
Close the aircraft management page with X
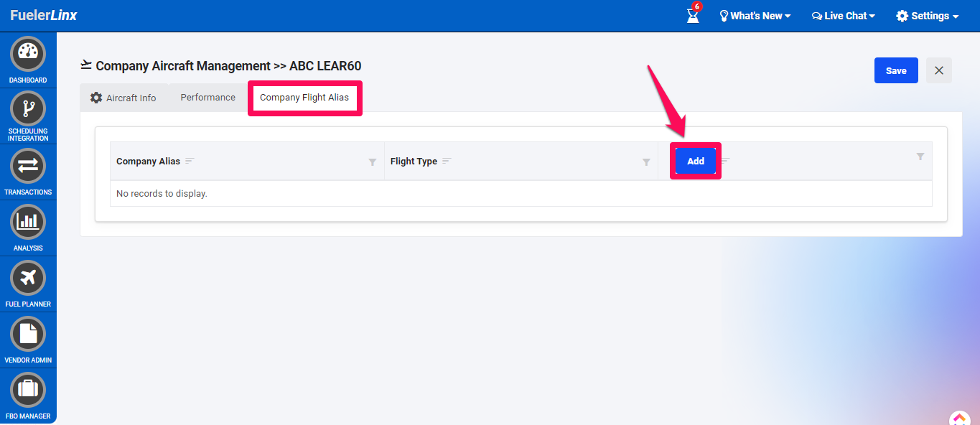[939, 70]
